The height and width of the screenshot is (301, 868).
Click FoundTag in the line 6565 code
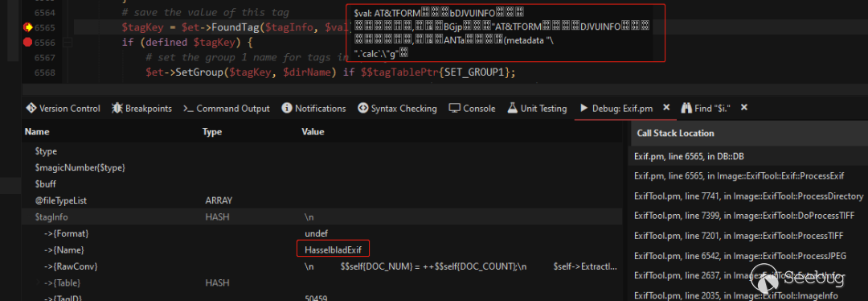[x=235, y=27]
